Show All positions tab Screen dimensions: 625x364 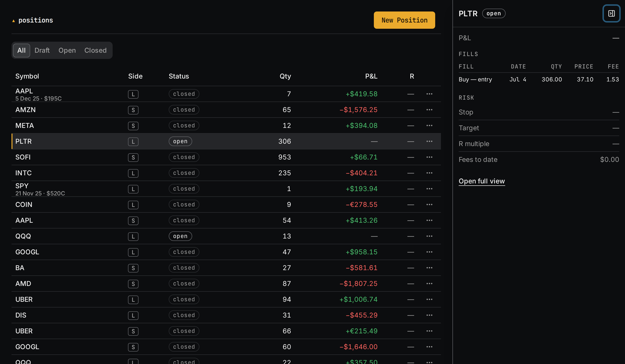pyautogui.click(x=22, y=50)
